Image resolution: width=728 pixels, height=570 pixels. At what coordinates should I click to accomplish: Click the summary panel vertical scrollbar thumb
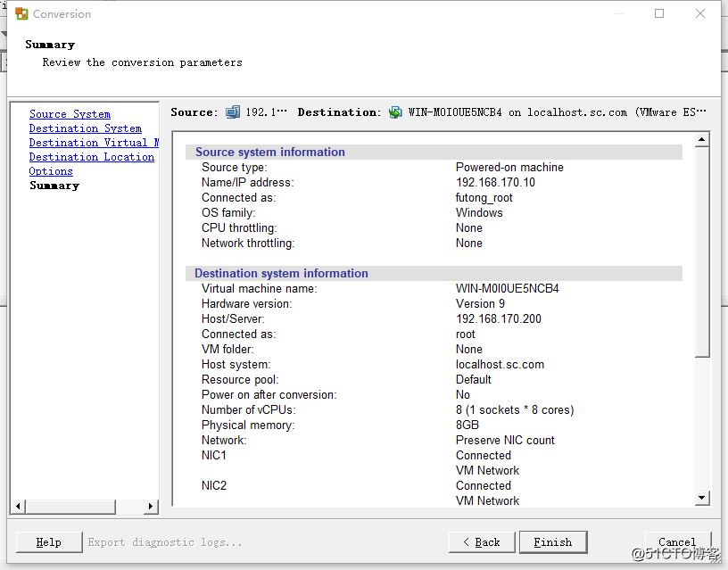point(702,252)
